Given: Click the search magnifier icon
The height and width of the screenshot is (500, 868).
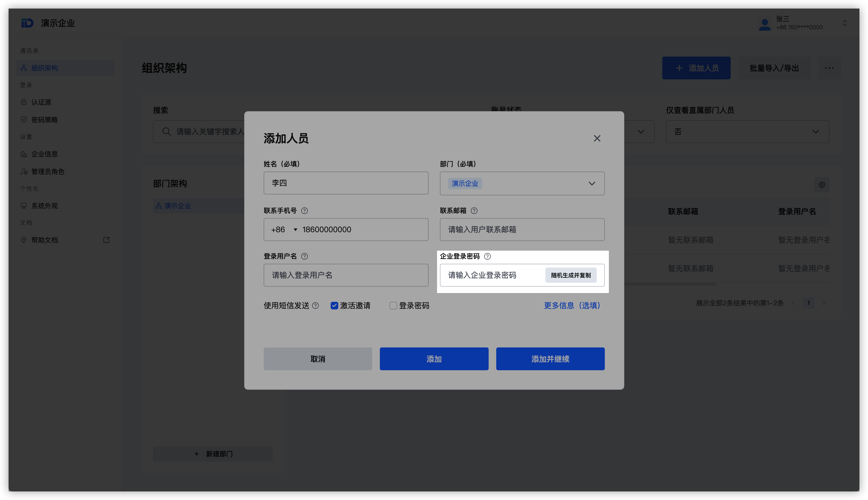Looking at the screenshot, I should pos(167,131).
